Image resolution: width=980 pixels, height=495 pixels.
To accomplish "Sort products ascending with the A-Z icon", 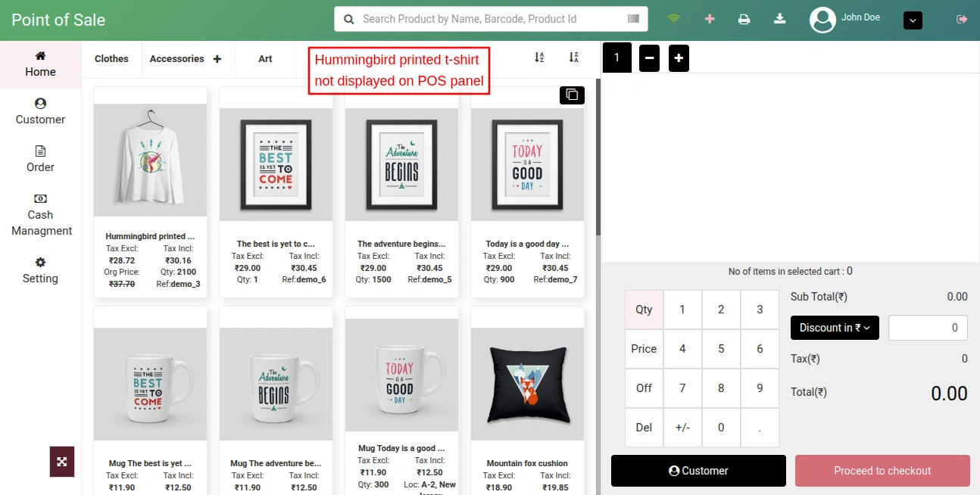I will tap(539, 58).
